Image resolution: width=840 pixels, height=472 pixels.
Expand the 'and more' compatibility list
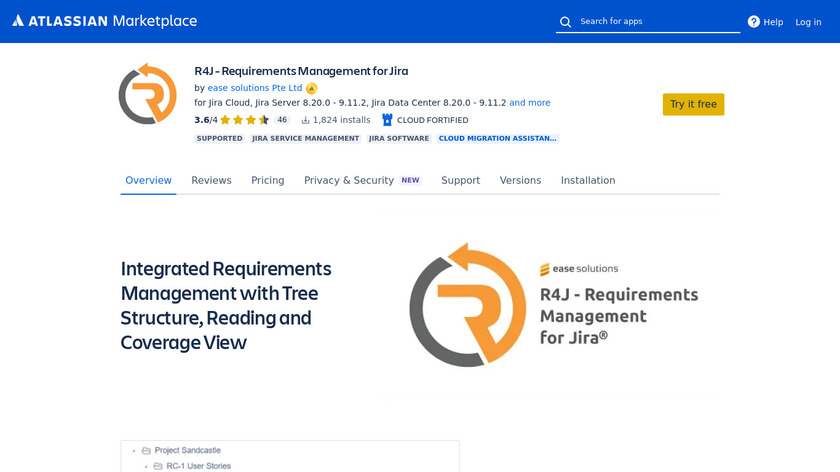(529, 103)
